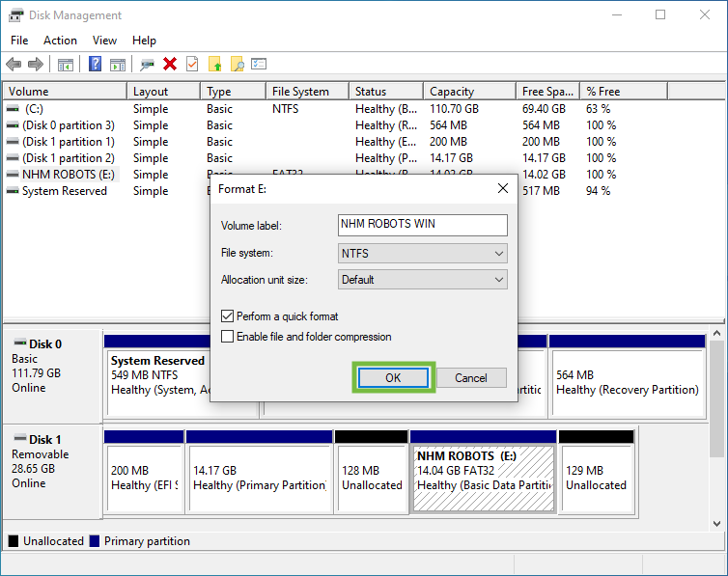Click the Connect drive toolbar icon
Viewport: 728px width, 576px height.
pyautogui.click(x=147, y=65)
